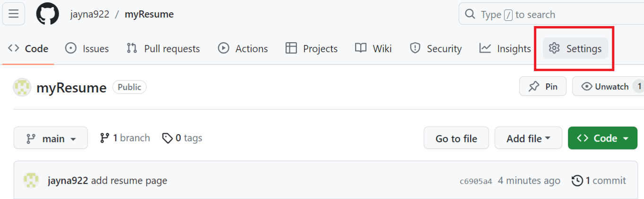The height and width of the screenshot is (199, 644).
Task: Pin the myResume repository
Action: click(543, 87)
